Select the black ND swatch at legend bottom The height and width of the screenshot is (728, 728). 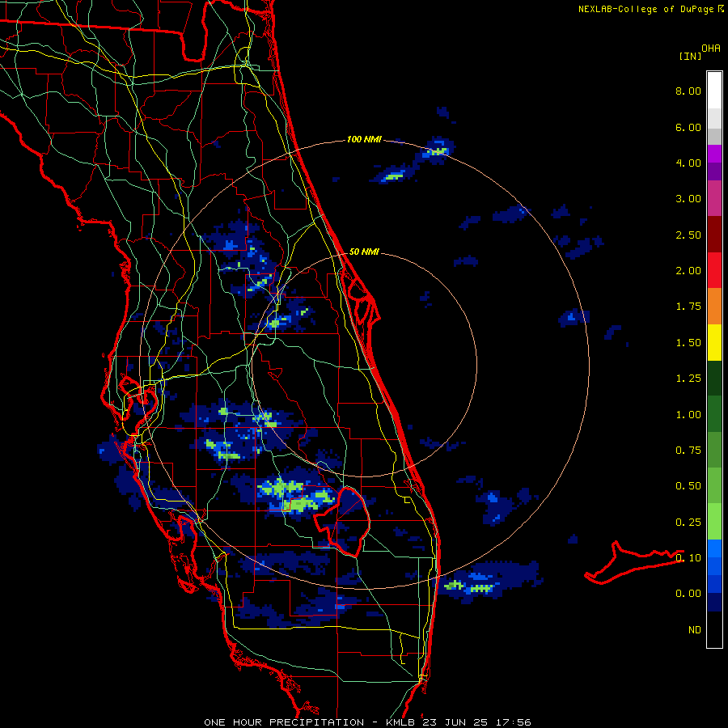pos(714,629)
